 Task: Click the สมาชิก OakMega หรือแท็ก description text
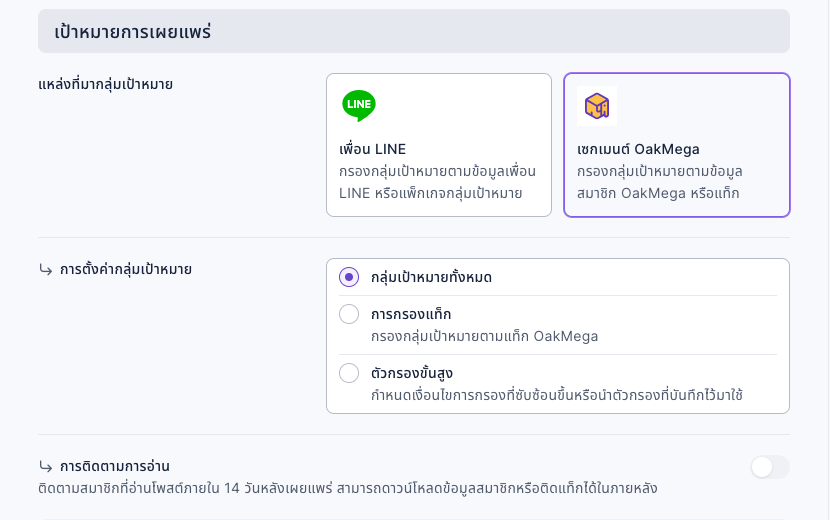pyautogui.click(x=658, y=194)
